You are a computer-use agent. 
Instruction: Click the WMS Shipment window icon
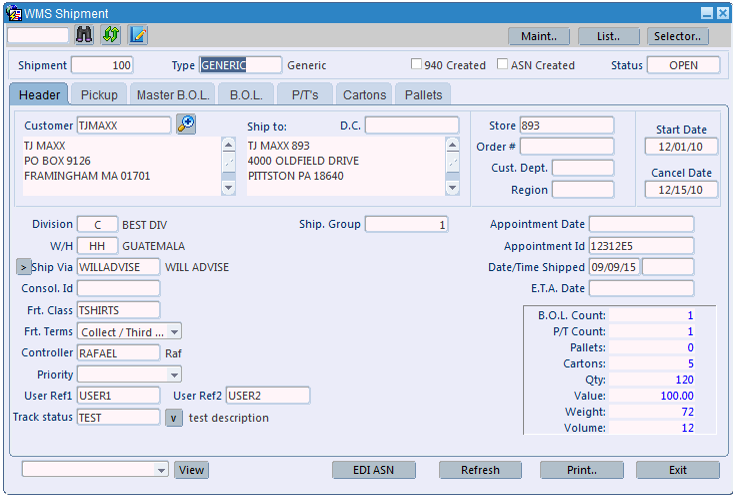[12, 12]
